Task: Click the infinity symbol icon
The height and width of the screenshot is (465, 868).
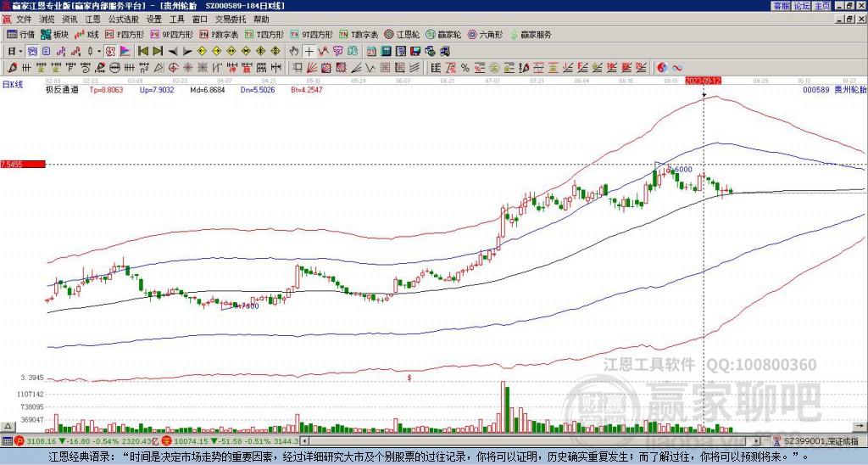Action: (677, 68)
